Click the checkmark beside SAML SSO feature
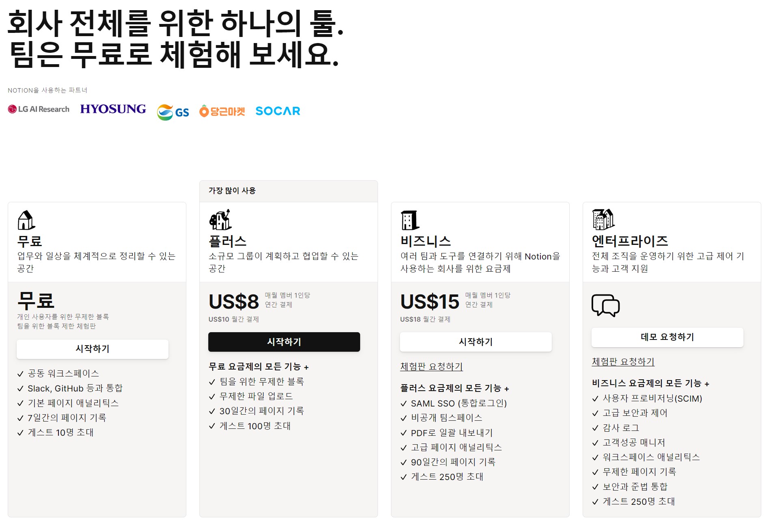This screenshot has height=532, width=782. 404,404
